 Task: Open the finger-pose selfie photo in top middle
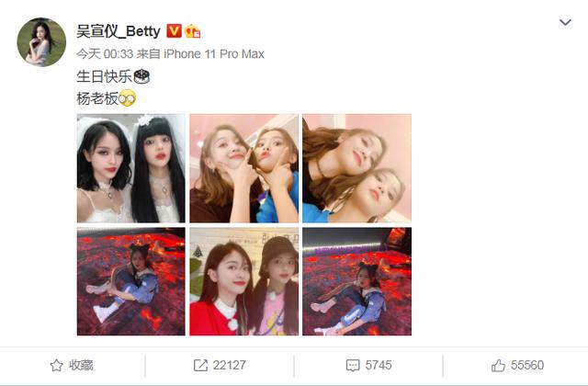click(244, 168)
